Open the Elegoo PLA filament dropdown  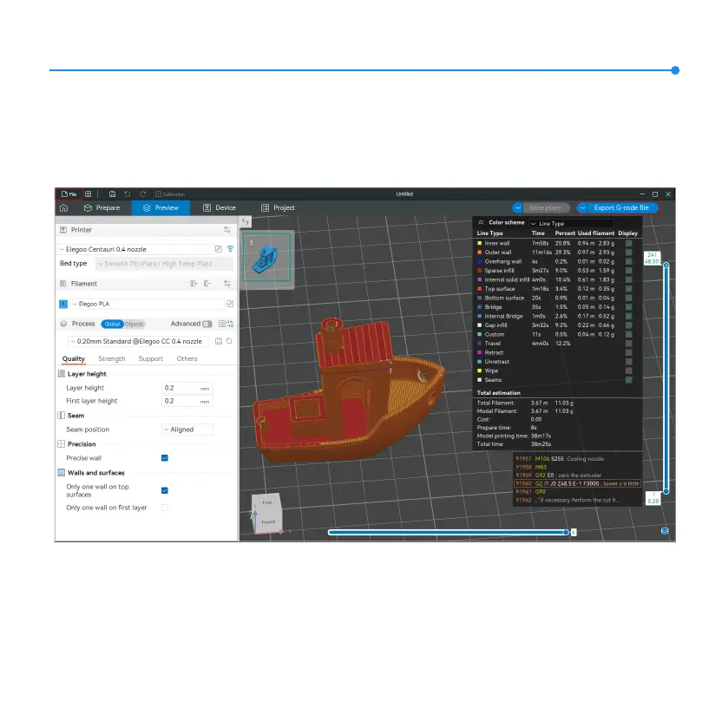coord(148,304)
